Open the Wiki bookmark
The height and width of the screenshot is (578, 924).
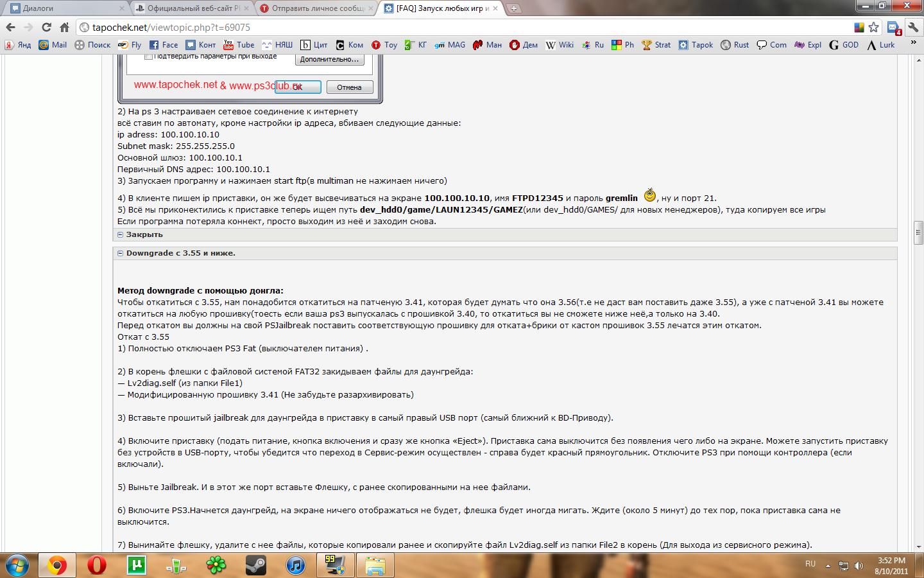560,45
